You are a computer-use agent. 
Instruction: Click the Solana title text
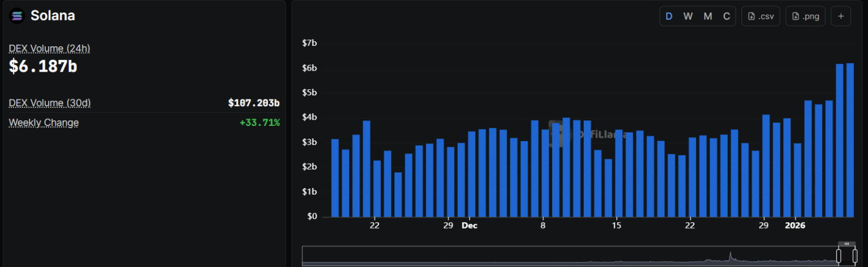tap(53, 16)
